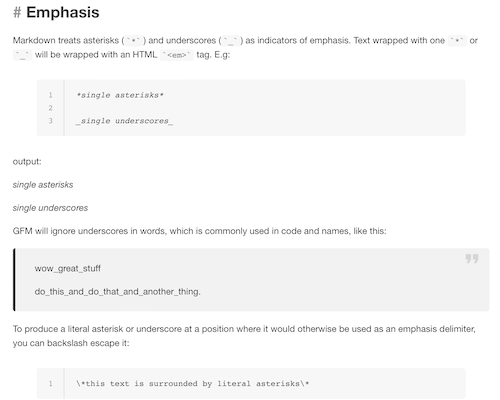Click the quote icon in the blockquote
This screenshot has width=500, height=400.
(x=472, y=258)
